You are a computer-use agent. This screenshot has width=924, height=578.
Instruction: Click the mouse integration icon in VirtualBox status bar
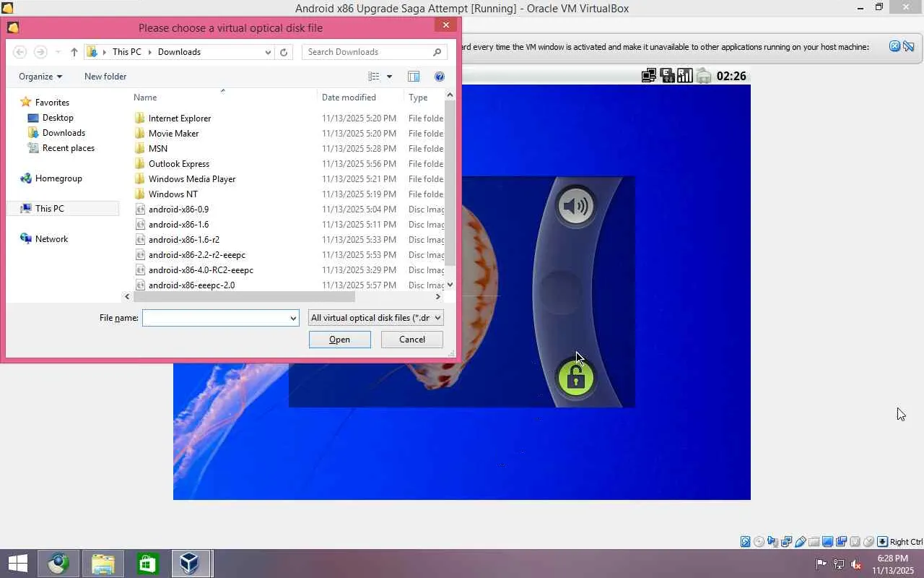[869, 542]
